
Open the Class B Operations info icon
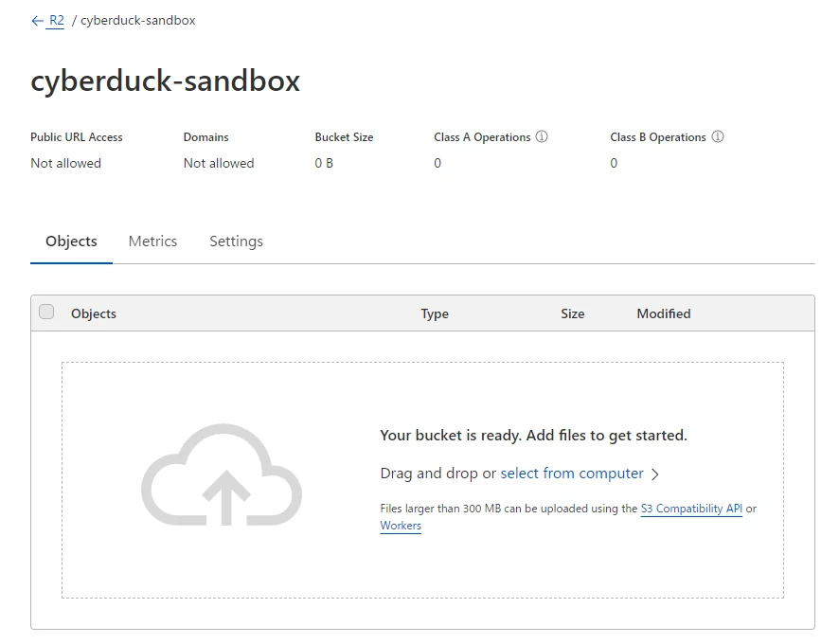(718, 136)
